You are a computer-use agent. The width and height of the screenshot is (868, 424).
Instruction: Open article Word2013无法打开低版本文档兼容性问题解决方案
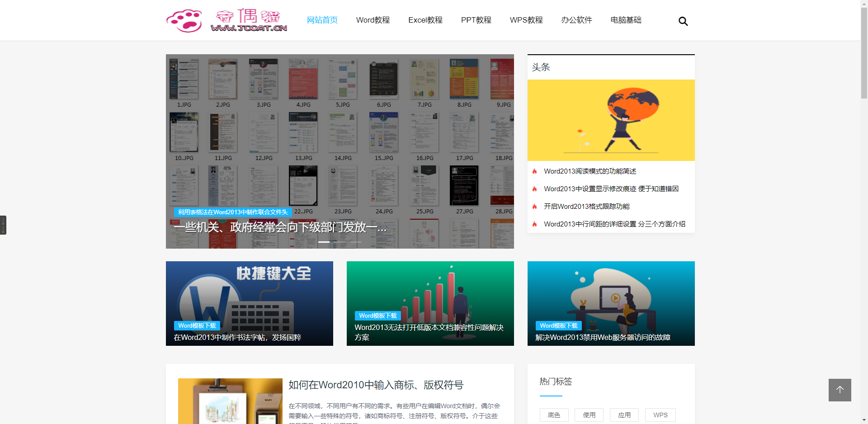[x=429, y=333]
